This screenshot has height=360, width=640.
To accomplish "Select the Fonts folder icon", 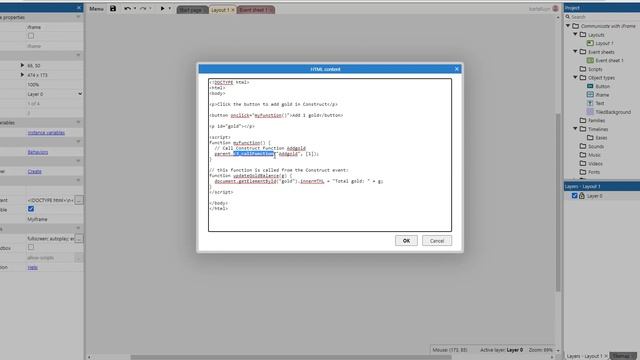I will tap(583, 172).
